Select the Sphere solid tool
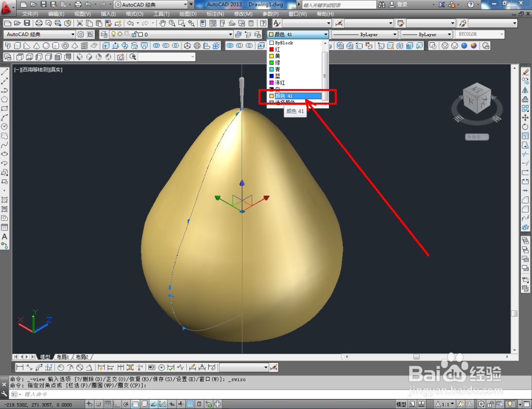532x409 pixels. coord(46,46)
